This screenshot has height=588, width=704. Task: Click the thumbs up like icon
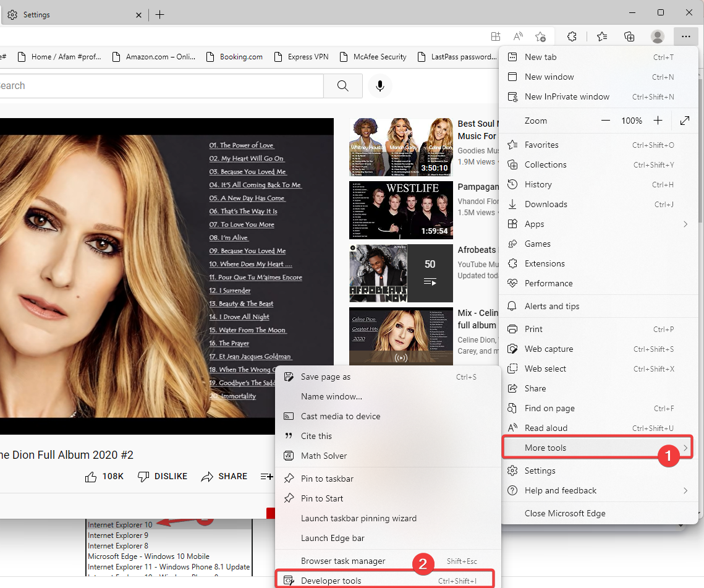[x=91, y=477]
